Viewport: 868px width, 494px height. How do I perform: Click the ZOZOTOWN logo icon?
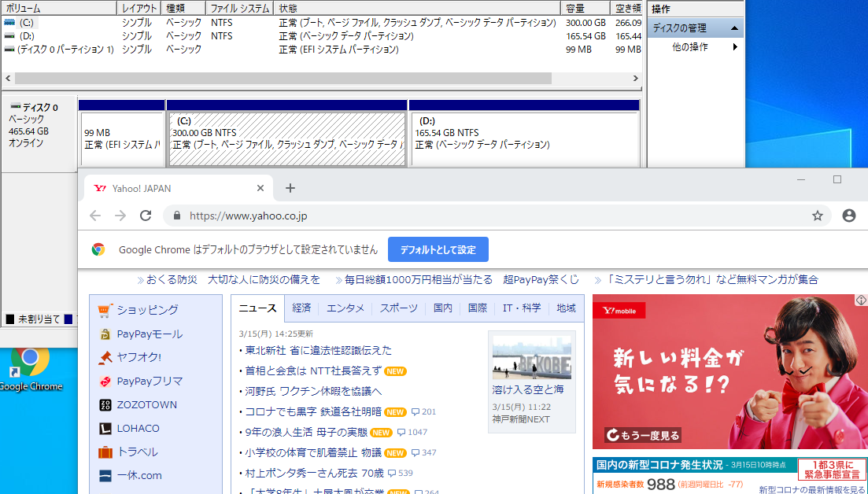point(105,405)
